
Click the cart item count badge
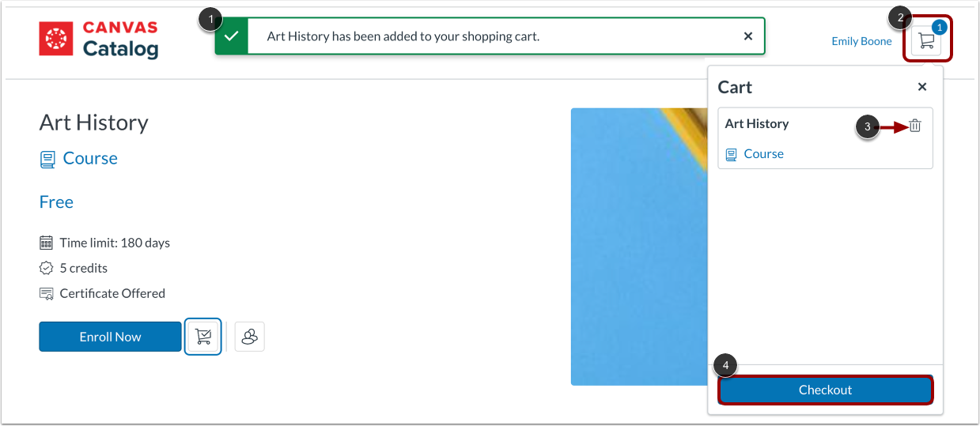[x=940, y=28]
